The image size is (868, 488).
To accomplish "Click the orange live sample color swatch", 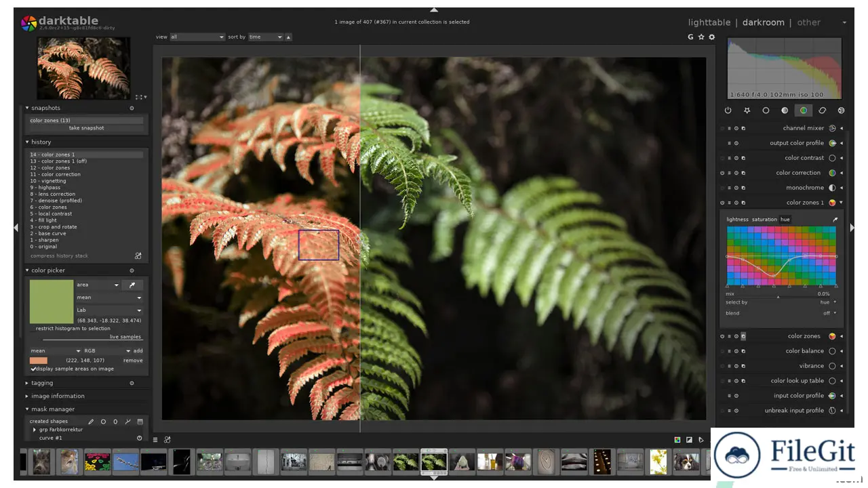I will pyautogui.click(x=39, y=361).
